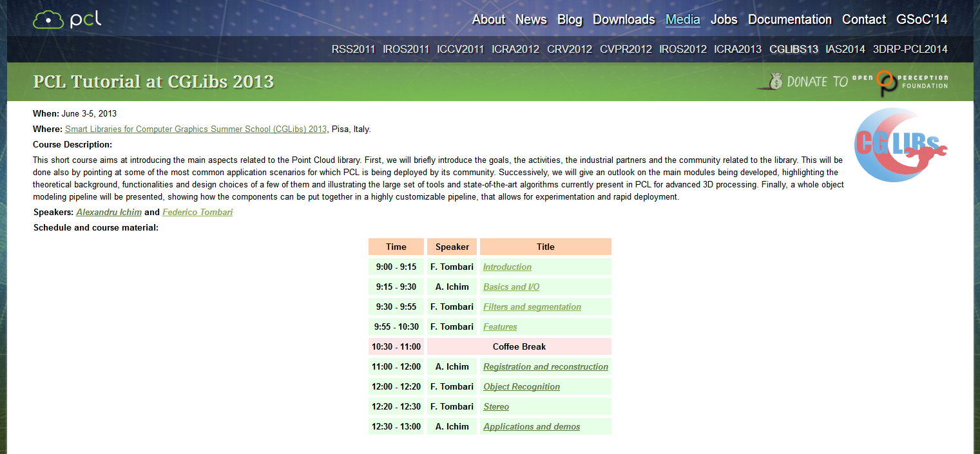Click the 12:20 - 12:30 time cell
The image size is (980, 454).
pyautogui.click(x=396, y=406)
